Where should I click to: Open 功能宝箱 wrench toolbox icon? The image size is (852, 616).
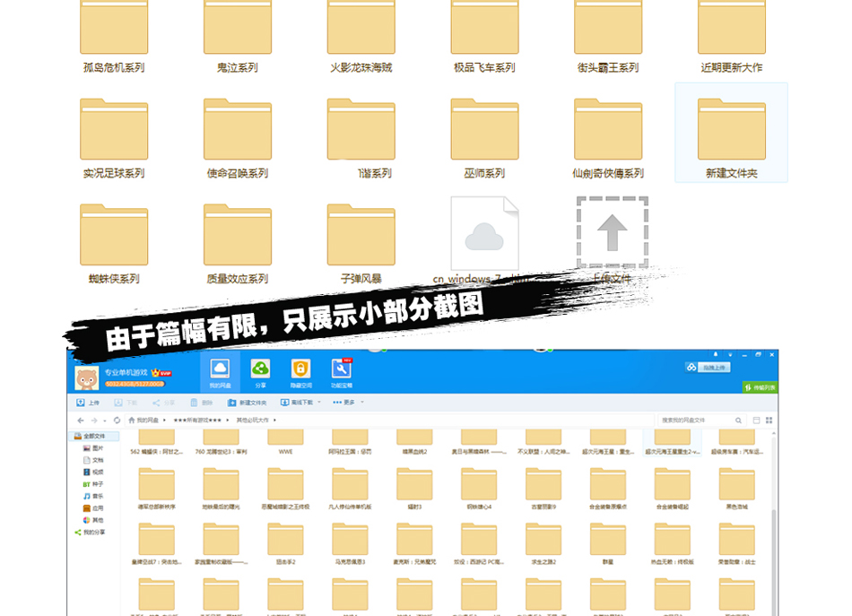pos(341,369)
